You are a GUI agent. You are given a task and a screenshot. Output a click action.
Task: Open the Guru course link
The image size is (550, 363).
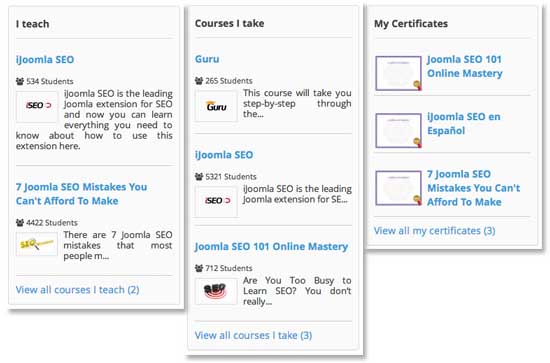pyautogui.click(x=207, y=59)
